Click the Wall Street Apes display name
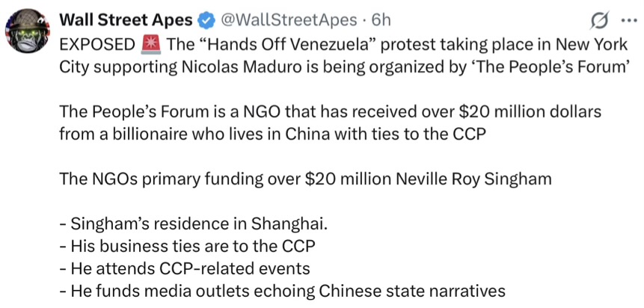Viewport: 644px width, 308px height. [124, 19]
